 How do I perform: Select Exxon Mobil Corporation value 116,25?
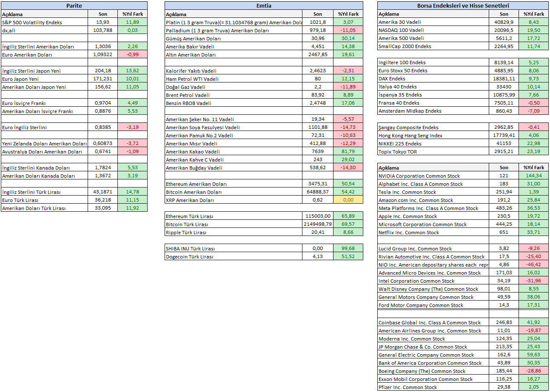(x=504, y=379)
